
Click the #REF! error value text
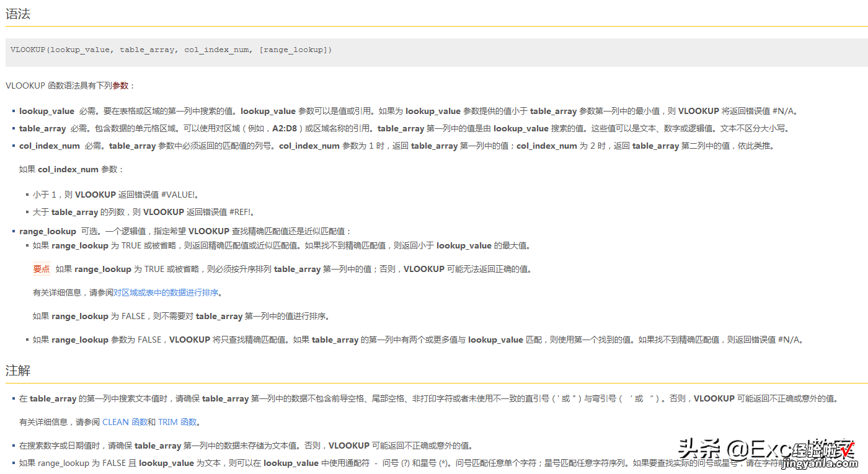(x=242, y=212)
